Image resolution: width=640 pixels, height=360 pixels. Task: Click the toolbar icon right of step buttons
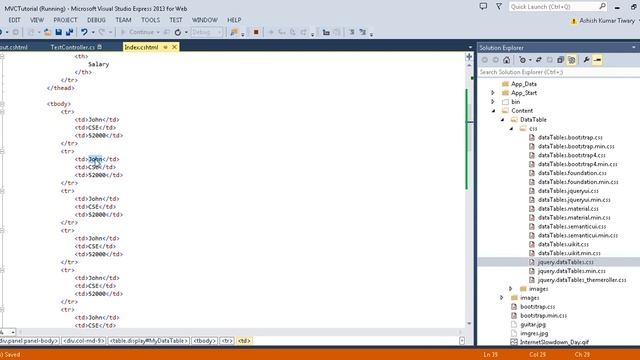pos(326,32)
